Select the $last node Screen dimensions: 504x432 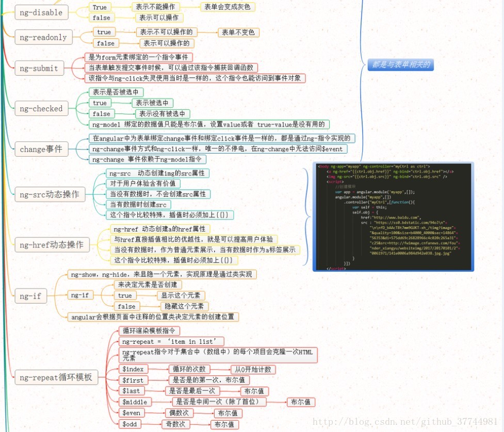pyautogui.click(x=132, y=391)
